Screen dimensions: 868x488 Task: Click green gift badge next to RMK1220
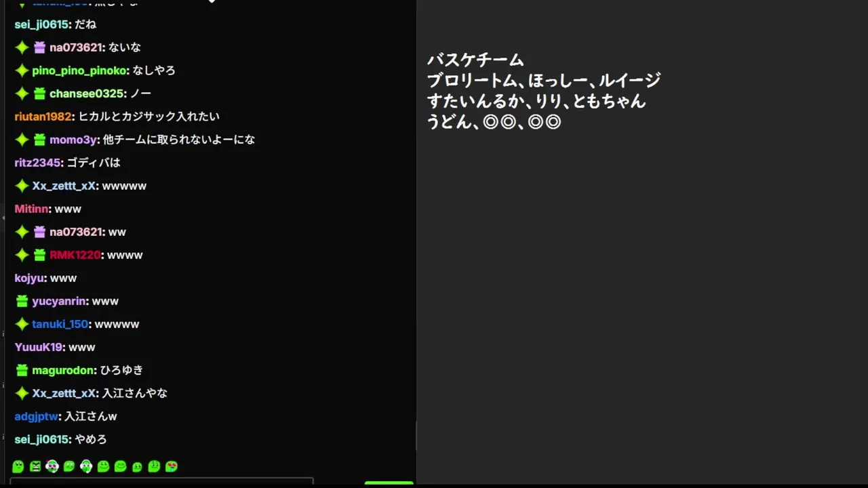(x=39, y=255)
